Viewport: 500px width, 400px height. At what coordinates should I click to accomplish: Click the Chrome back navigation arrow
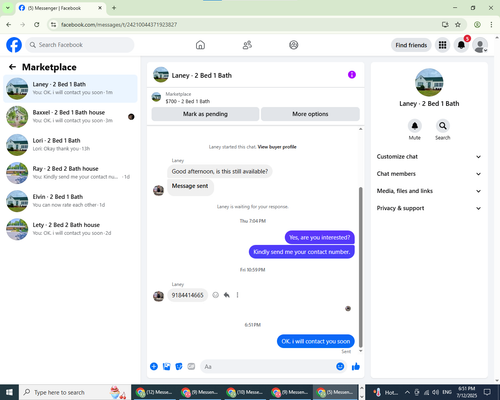(9, 24)
